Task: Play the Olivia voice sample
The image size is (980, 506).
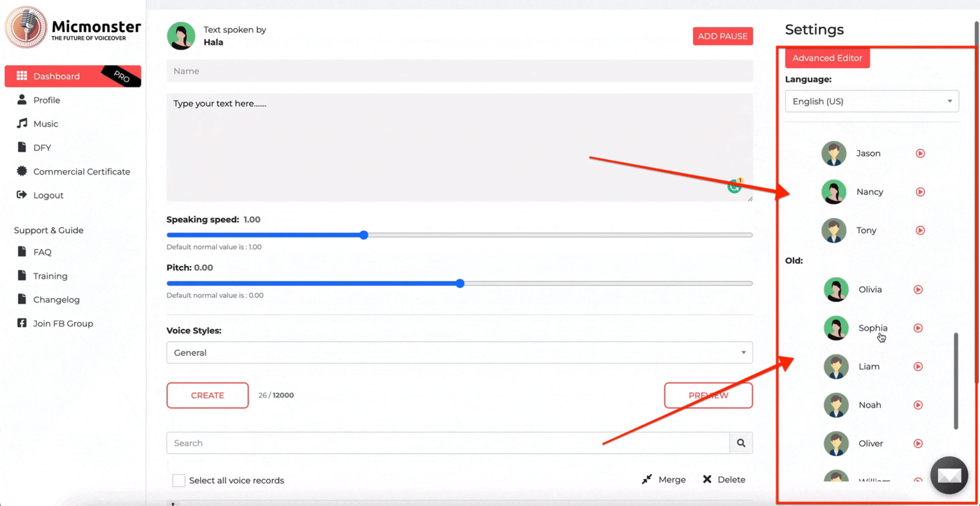Action: (918, 290)
